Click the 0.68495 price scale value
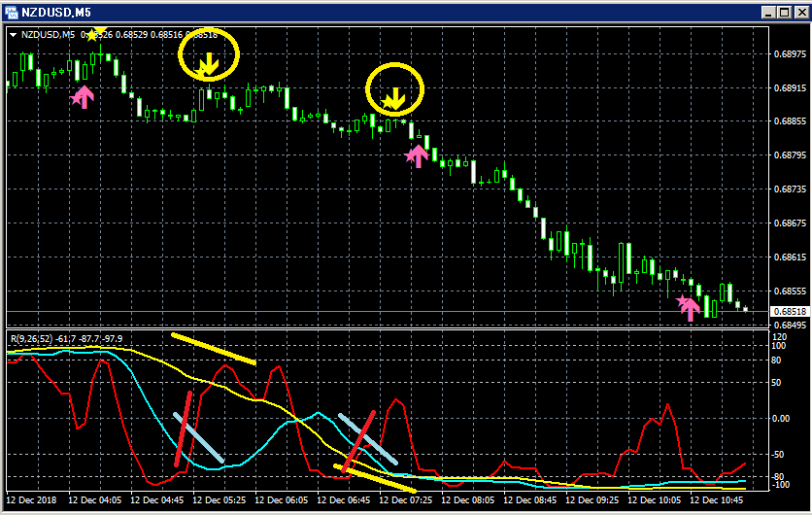The height and width of the screenshot is (515, 812). [x=791, y=325]
